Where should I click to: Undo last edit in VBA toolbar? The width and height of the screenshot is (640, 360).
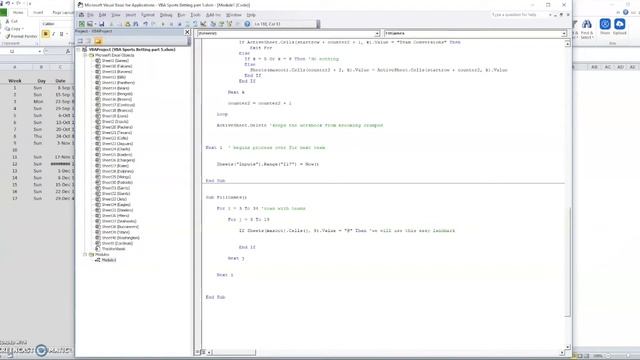click(146, 24)
